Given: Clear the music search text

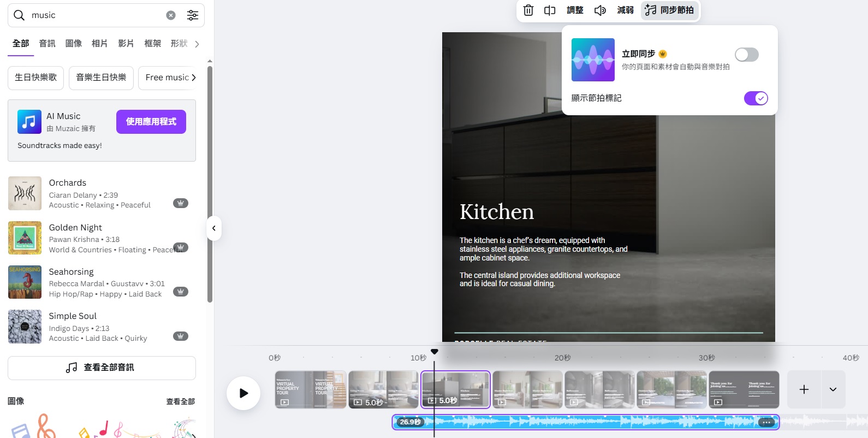Looking at the screenshot, I should 171,15.
